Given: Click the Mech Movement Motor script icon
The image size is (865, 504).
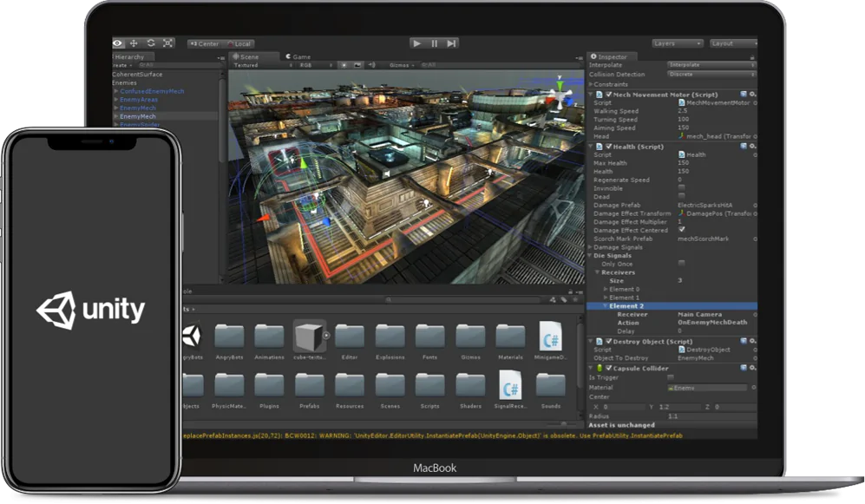Looking at the screenshot, I should 598,95.
